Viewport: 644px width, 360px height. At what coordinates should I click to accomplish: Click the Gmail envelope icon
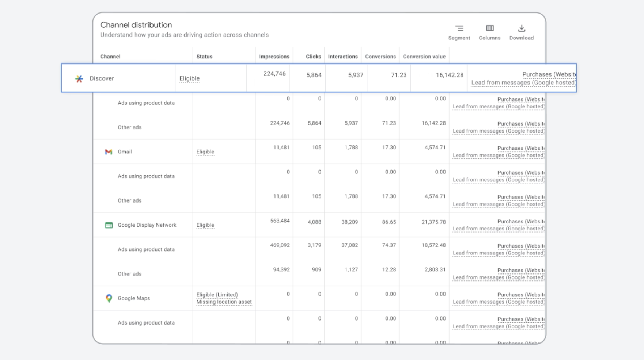click(x=109, y=152)
